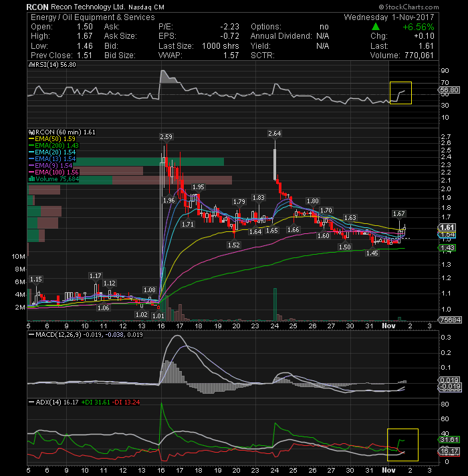
Task: Select the 1.66 price label
Action: point(294,230)
